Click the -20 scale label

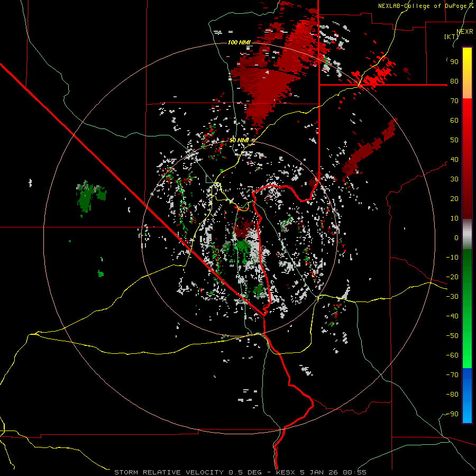pos(452,277)
